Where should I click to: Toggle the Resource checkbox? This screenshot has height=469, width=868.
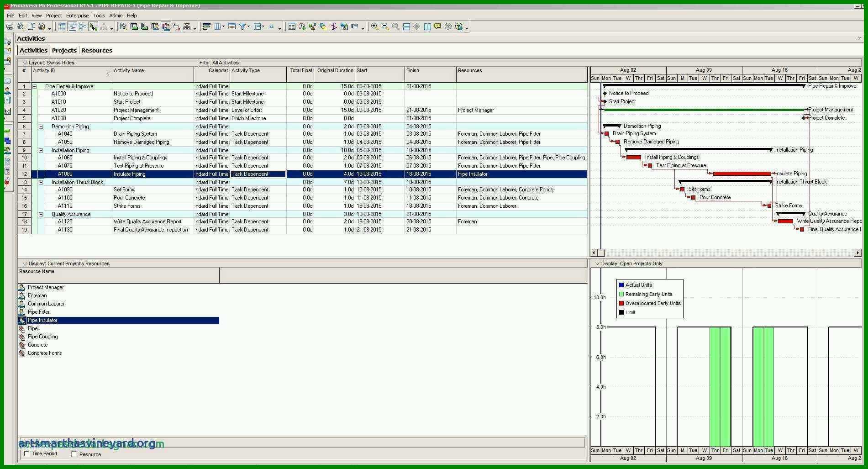(x=74, y=454)
